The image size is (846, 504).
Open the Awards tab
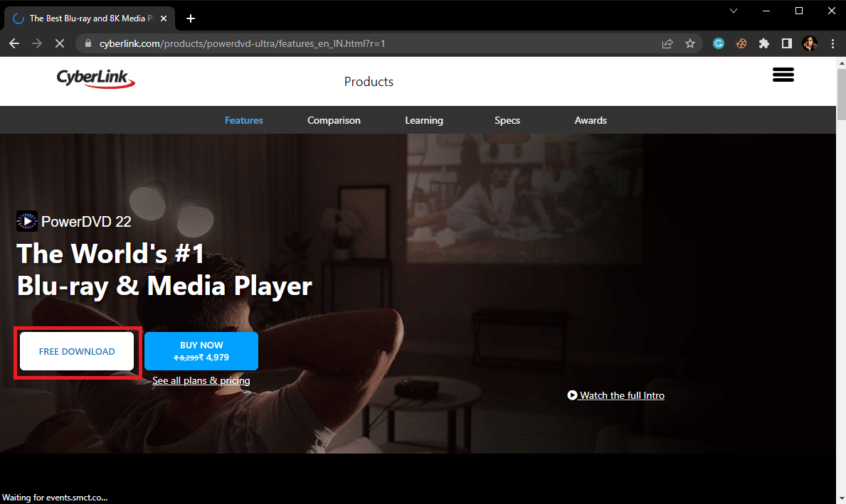pos(591,120)
